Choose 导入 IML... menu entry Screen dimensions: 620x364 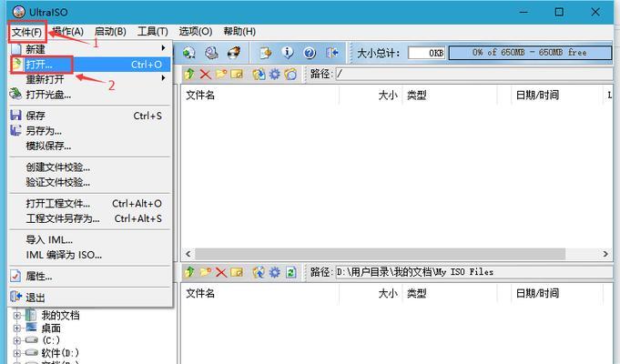click(x=90, y=240)
